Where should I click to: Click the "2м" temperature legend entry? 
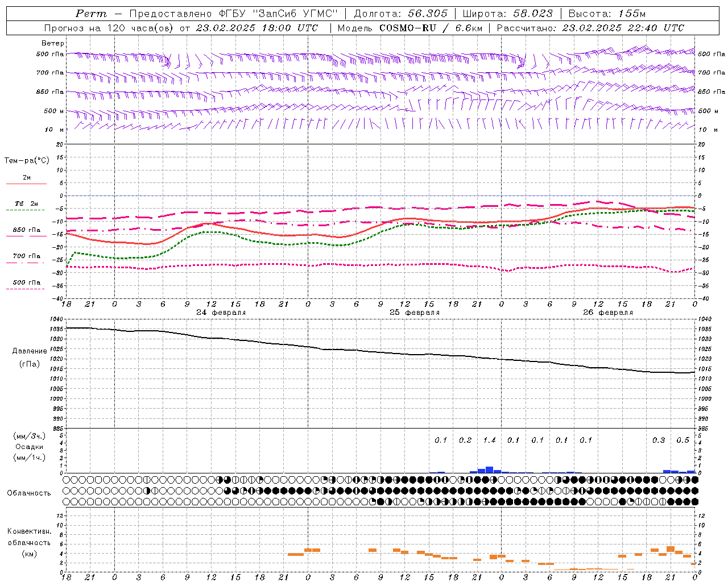27,178
